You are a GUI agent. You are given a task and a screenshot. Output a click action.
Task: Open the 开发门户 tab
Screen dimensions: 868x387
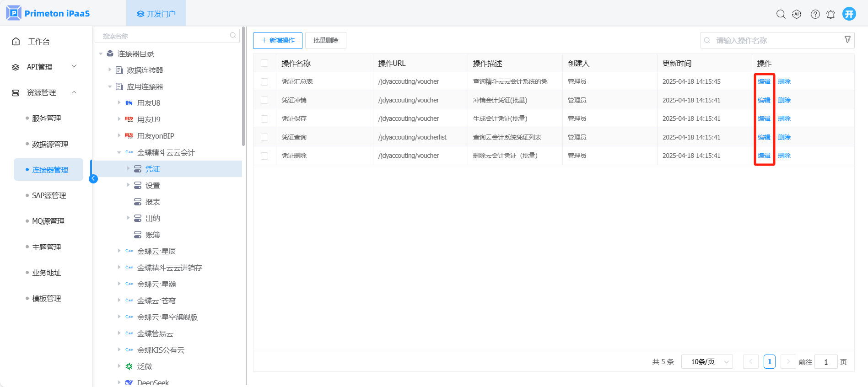(156, 14)
